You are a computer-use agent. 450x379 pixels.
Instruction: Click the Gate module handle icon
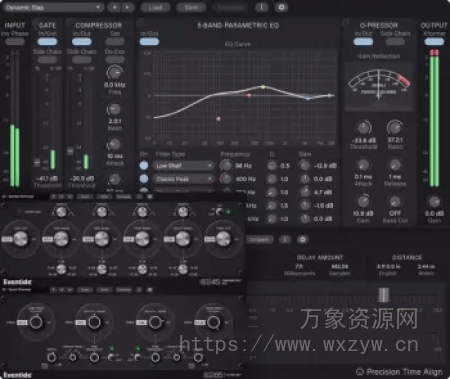pyautogui.click(x=36, y=22)
